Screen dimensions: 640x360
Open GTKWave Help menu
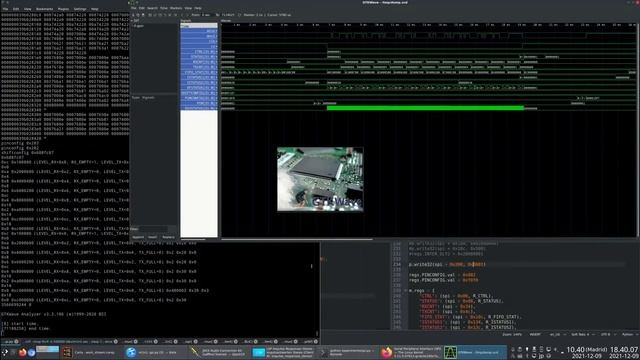[x=198, y=8]
